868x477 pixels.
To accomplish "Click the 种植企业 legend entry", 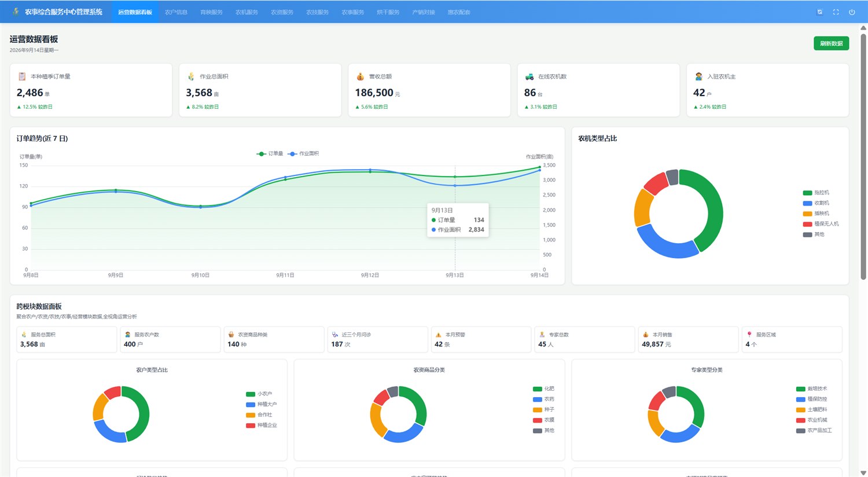I will tap(262, 425).
